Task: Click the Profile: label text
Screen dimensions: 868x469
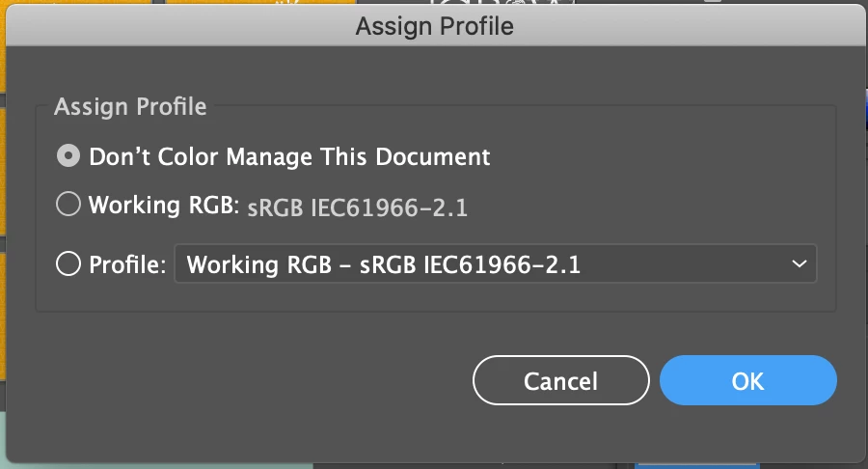Action: click(127, 264)
